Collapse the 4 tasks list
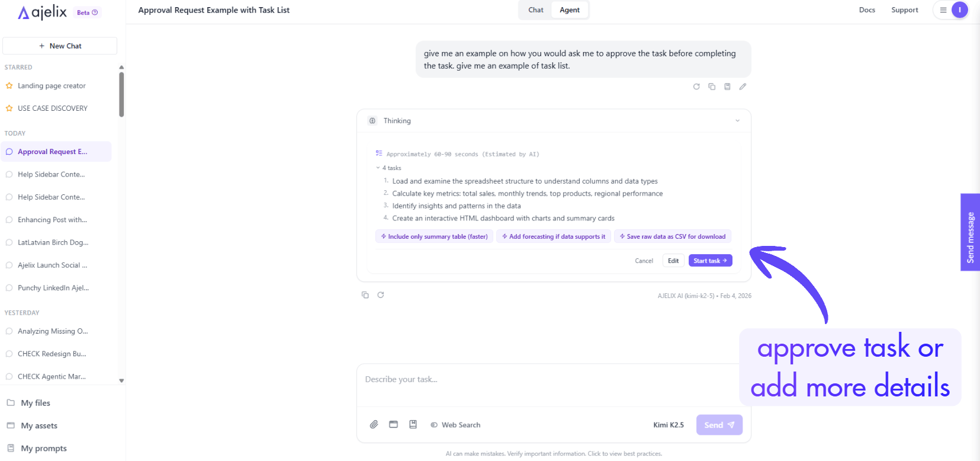The width and height of the screenshot is (980, 461). click(378, 168)
